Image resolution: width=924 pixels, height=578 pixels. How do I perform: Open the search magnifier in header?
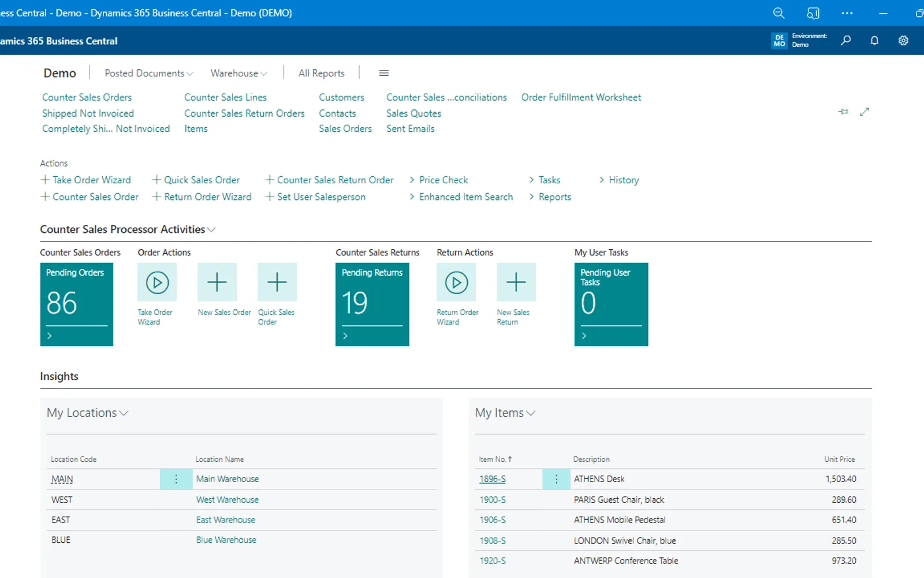coord(846,40)
